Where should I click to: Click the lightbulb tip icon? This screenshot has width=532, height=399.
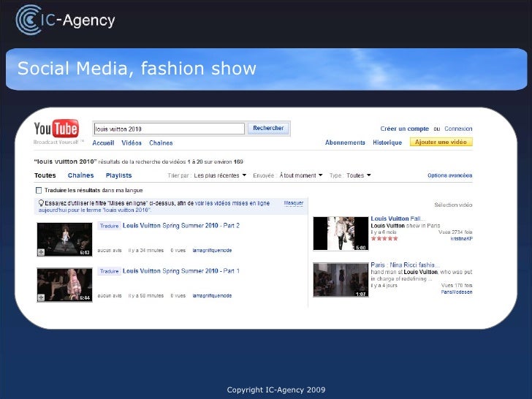41,202
